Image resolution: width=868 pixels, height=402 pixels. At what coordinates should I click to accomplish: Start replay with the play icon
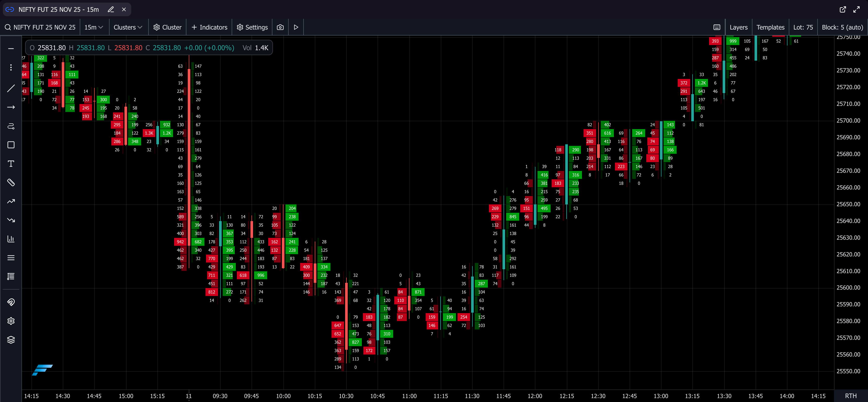click(x=296, y=27)
